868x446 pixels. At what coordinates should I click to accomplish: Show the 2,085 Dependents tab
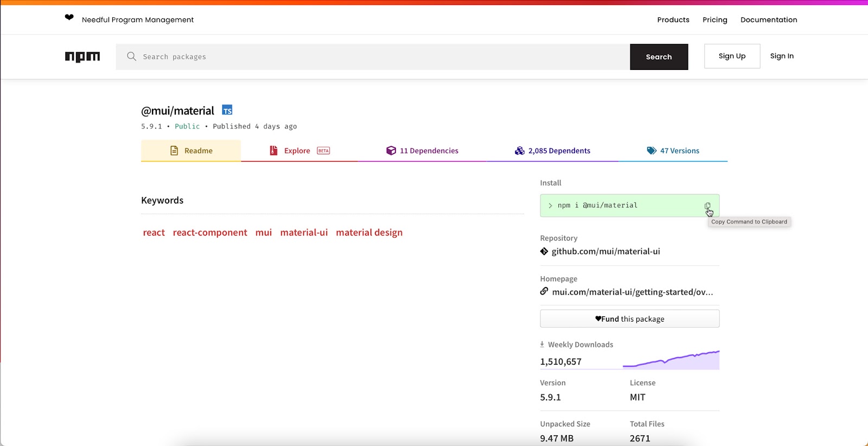pyautogui.click(x=552, y=151)
